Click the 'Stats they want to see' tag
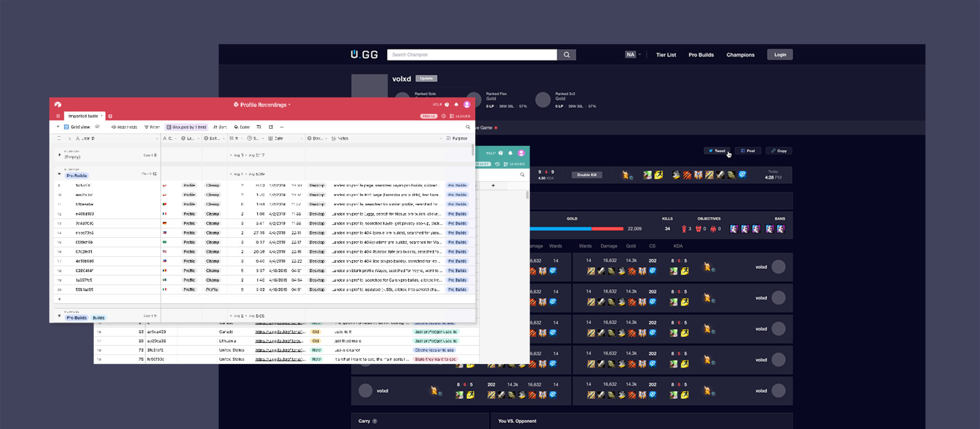Viewport: 980px width, 429px height. tap(435, 359)
